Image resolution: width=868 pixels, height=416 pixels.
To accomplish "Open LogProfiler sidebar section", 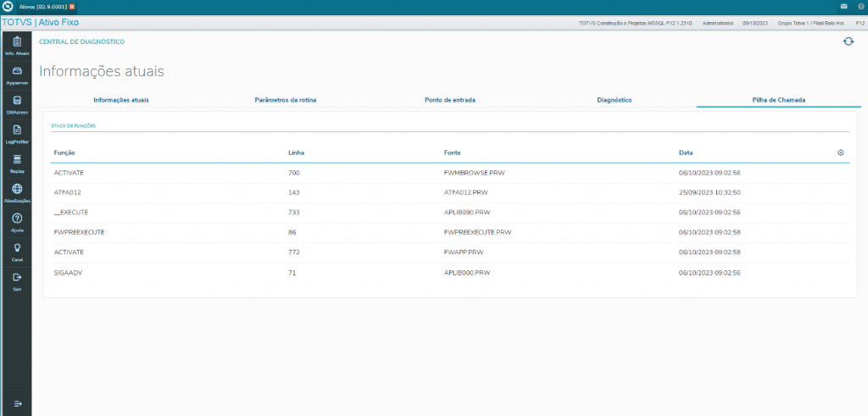I will pos(17,134).
